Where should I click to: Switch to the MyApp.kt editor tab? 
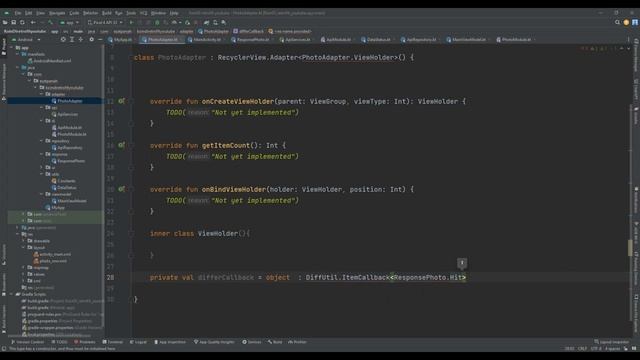(120, 40)
